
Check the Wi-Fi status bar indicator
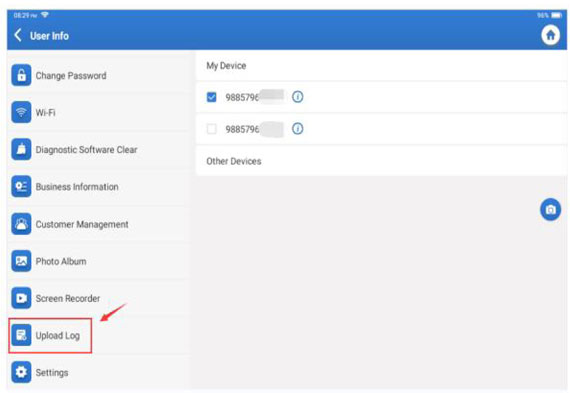coord(45,15)
